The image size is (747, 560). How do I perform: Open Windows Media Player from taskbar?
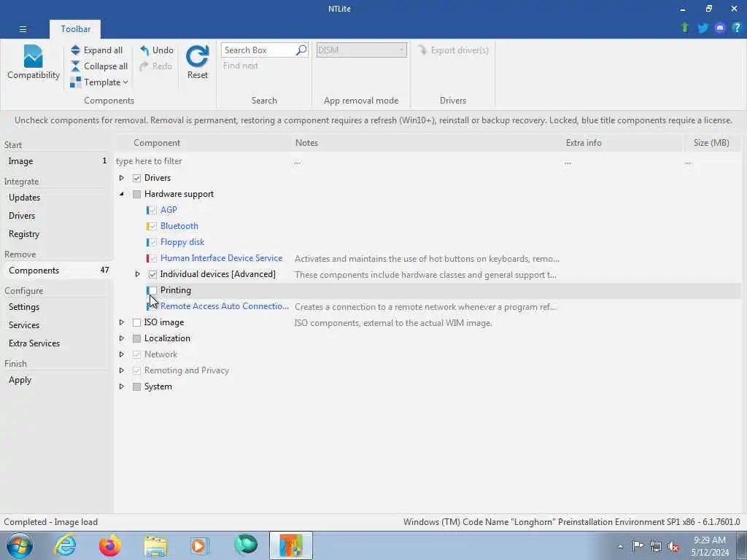point(200,545)
